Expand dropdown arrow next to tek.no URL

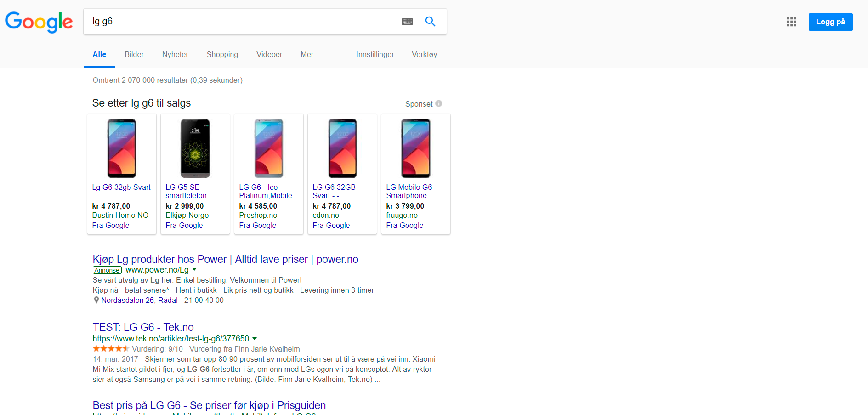pos(255,339)
